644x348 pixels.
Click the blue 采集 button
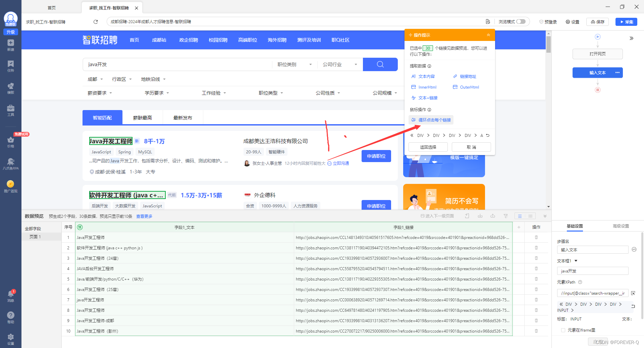(x=626, y=22)
